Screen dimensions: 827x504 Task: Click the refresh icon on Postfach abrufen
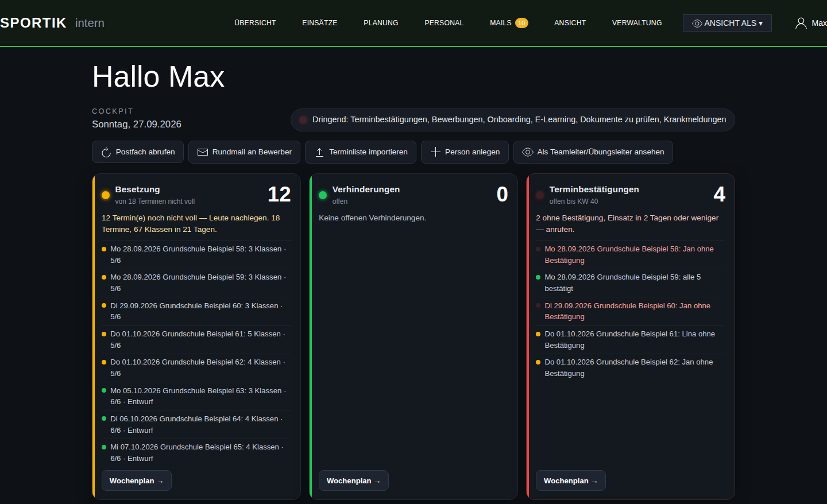tap(106, 152)
